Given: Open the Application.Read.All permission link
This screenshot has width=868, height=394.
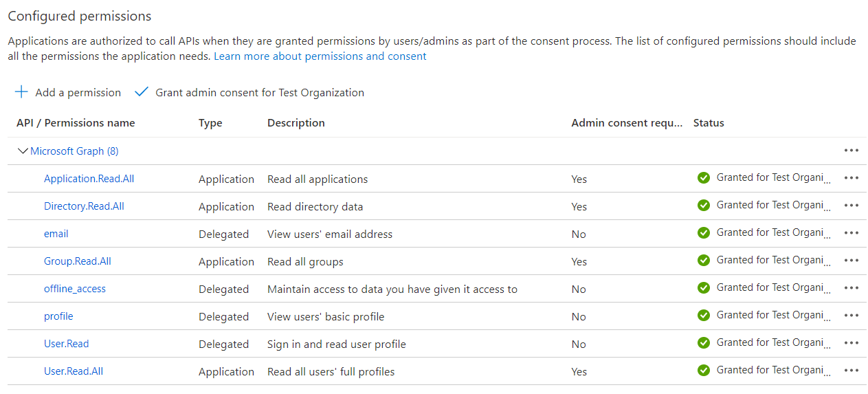Looking at the screenshot, I should click(x=89, y=178).
